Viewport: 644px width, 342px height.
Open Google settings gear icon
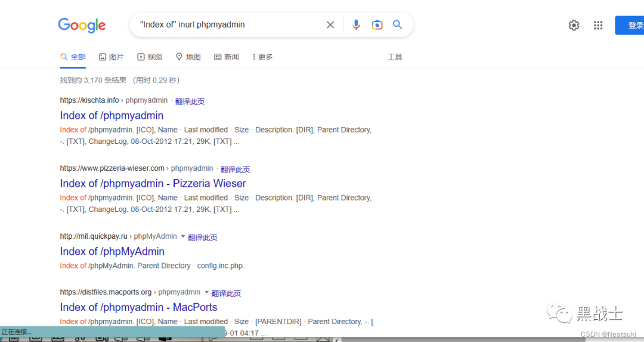(574, 25)
